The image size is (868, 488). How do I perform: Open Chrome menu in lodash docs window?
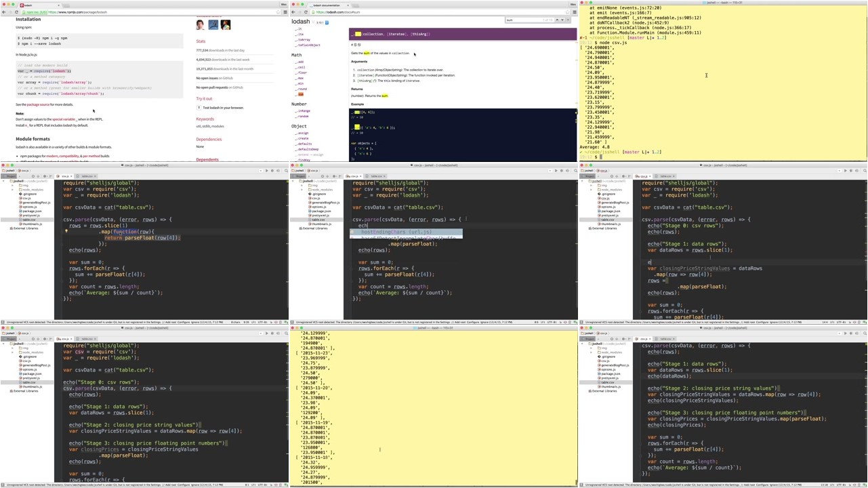point(574,12)
